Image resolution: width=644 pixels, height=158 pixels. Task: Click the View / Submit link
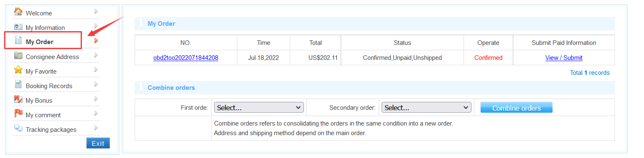(564, 58)
